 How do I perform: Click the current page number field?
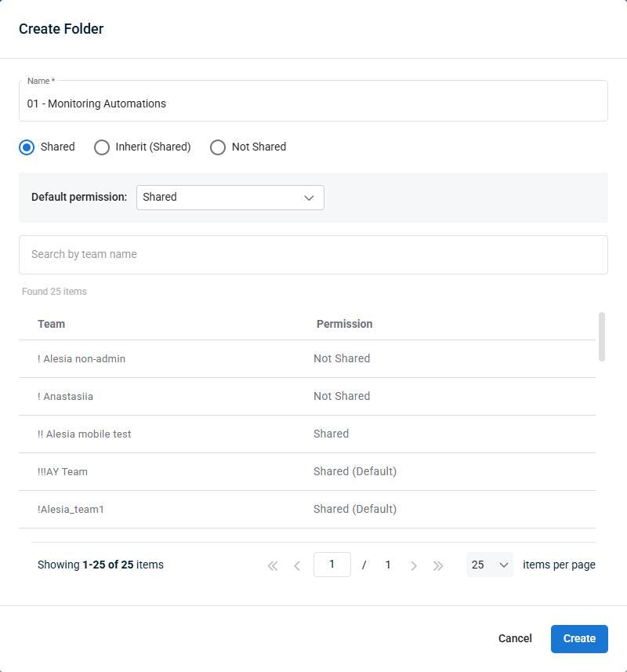coord(332,565)
